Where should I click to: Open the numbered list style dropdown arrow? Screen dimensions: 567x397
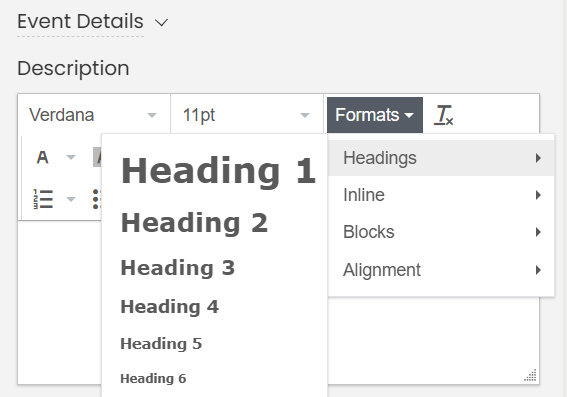tap(71, 199)
